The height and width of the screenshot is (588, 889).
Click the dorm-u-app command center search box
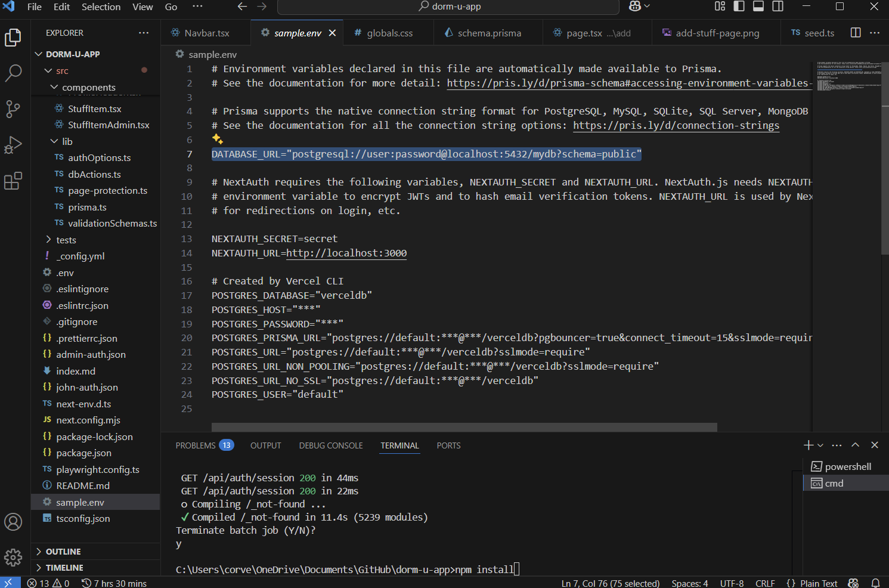[448, 7]
